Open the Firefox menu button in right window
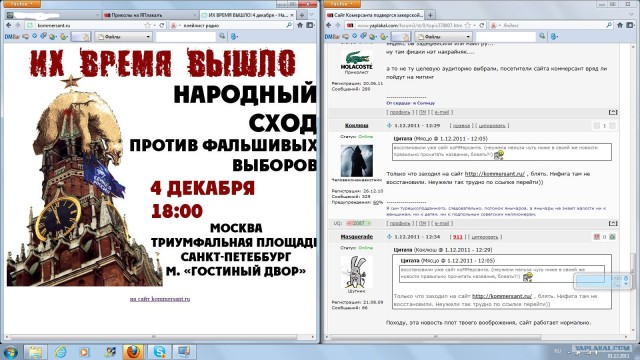This screenshot has width=640, height=360. click(343, 4)
